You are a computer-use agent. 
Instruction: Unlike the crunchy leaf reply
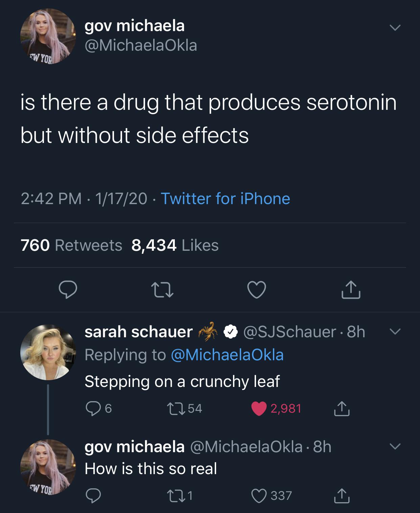(x=259, y=409)
